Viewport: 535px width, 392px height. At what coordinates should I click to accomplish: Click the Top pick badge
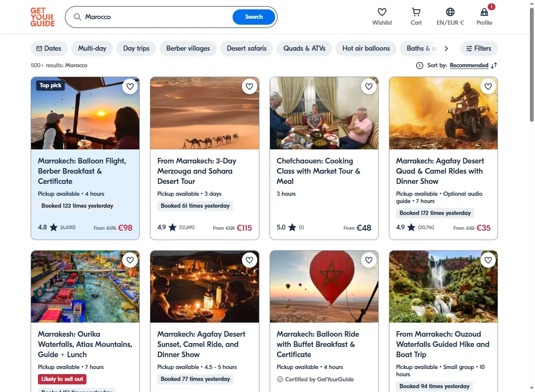[50, 86]
